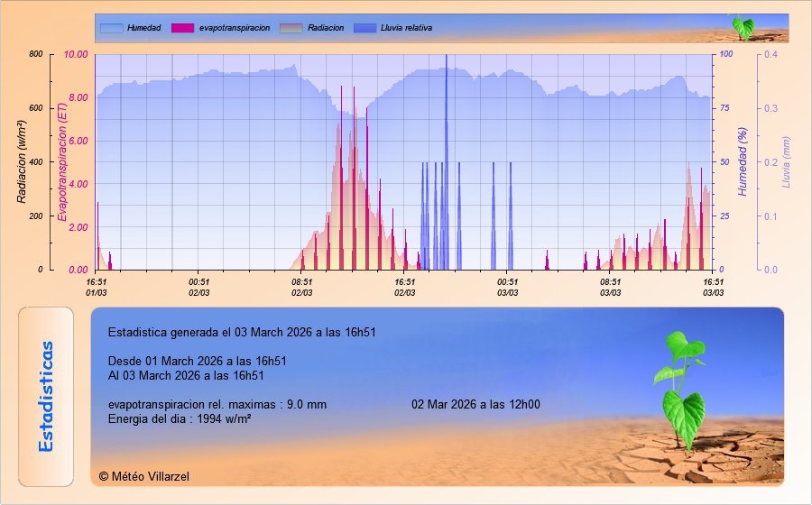Click the magenta evapotranspiracion legend swatch
812x505 pixels.
tap(182, 28)
